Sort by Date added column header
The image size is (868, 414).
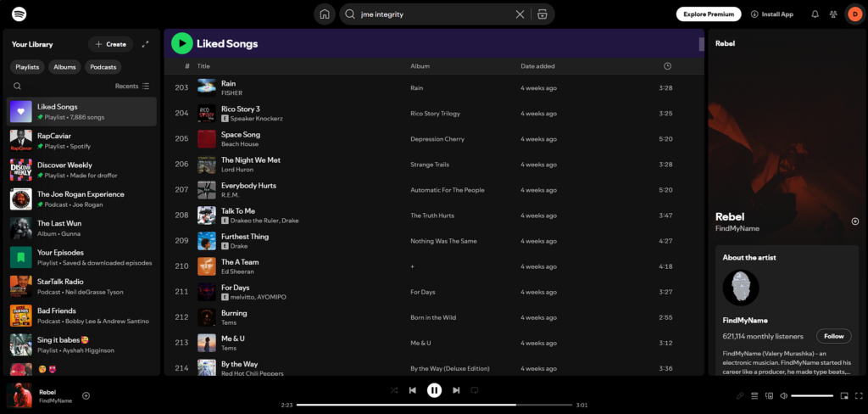pos(537,66)
